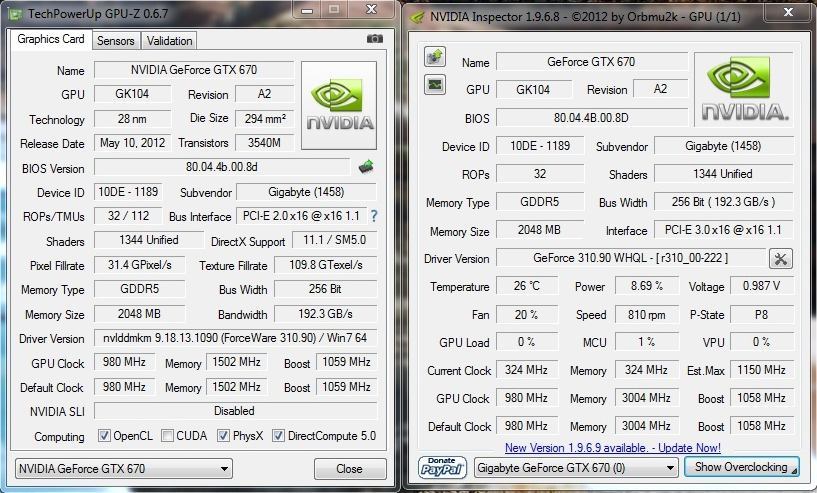Toggle the PhysX checkbox

tap(224, 436)
